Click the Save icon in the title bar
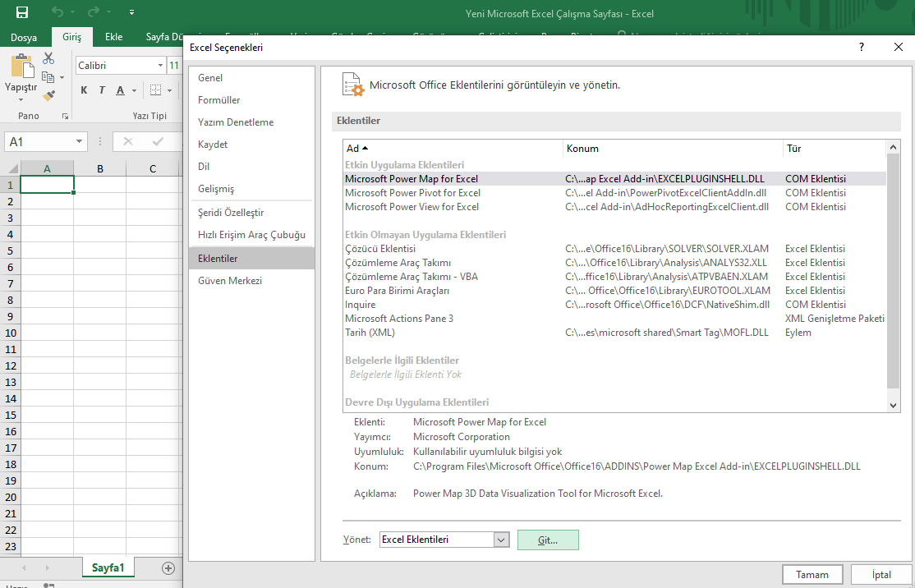This screenshot has height=588, width=915. [21, 12]
